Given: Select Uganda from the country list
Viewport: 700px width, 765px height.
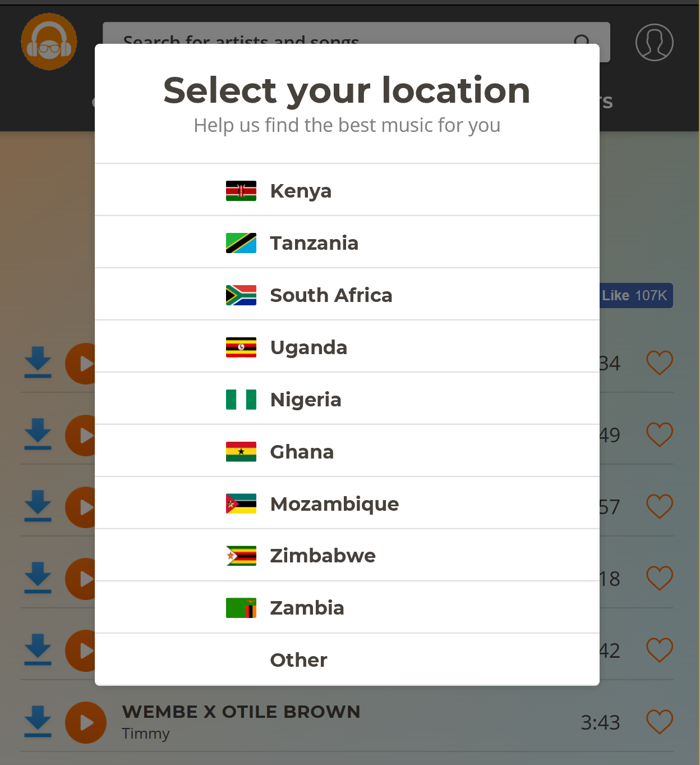Looking at the screenshot, I should [x=347, y=347].
